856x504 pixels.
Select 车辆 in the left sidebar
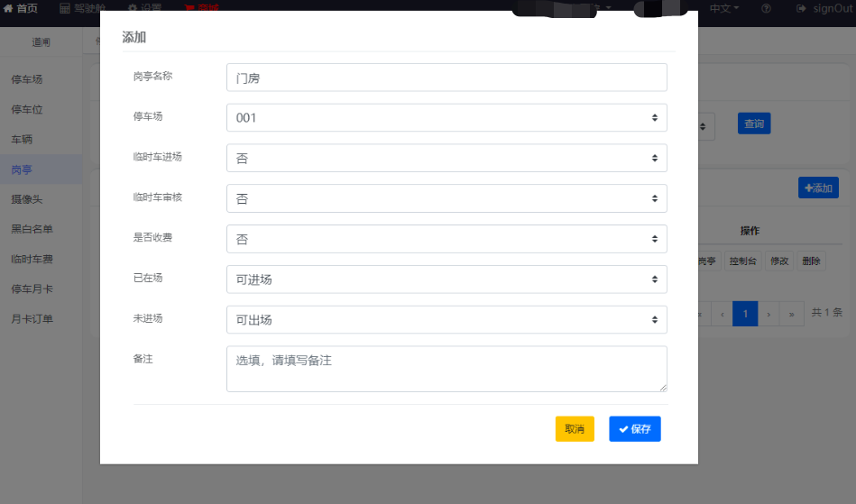(x=22, y=140)
